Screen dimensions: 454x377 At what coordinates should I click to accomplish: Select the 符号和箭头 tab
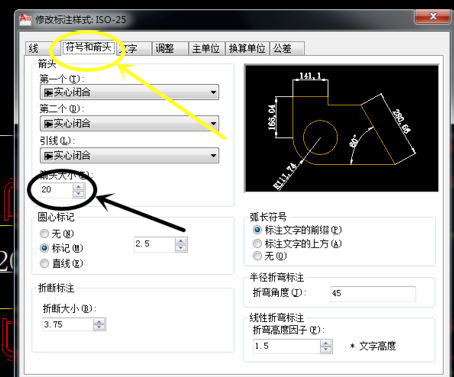tap(88, 47)
